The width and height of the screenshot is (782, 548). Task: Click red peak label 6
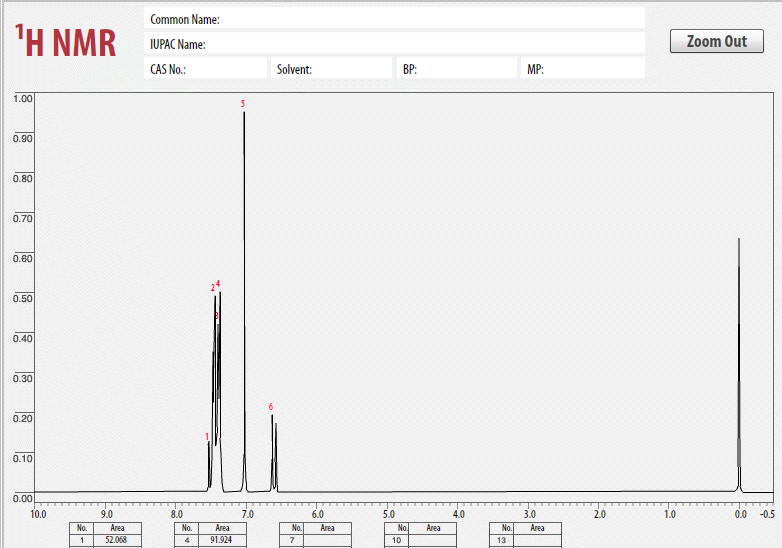tap(271, 406)
